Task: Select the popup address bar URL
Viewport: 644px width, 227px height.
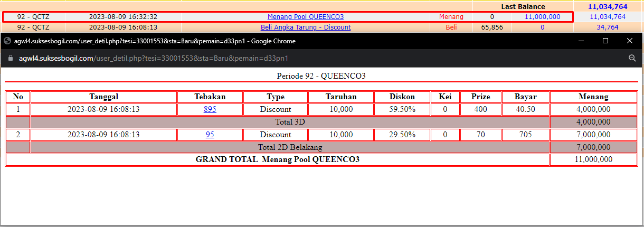Action: click(154, 59)
